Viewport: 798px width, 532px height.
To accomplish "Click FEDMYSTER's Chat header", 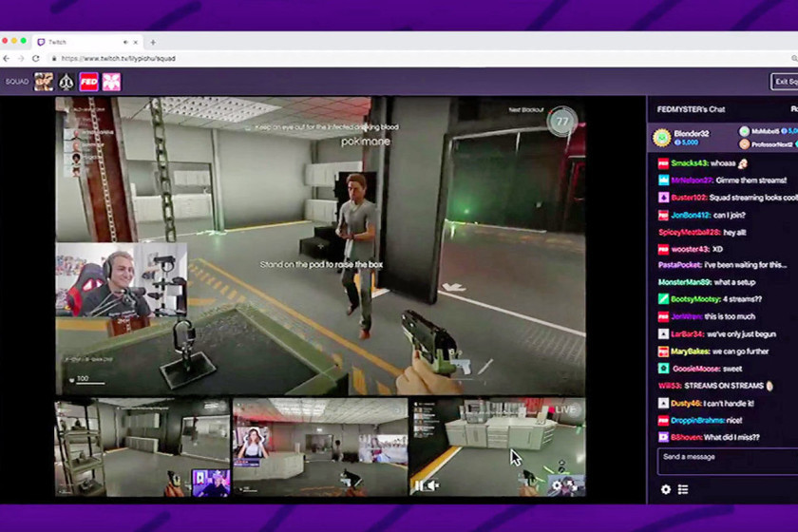I will coord(692,109).
